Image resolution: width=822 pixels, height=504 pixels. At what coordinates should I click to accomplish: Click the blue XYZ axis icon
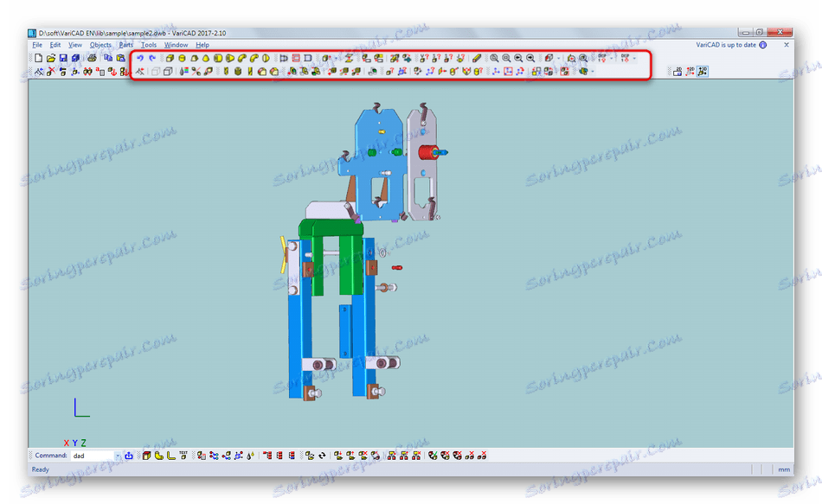point(497,71)
